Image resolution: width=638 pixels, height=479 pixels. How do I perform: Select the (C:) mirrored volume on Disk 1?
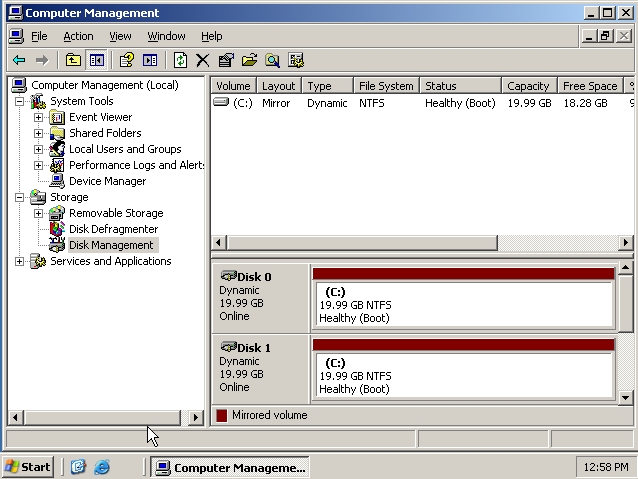click(463, 369)
